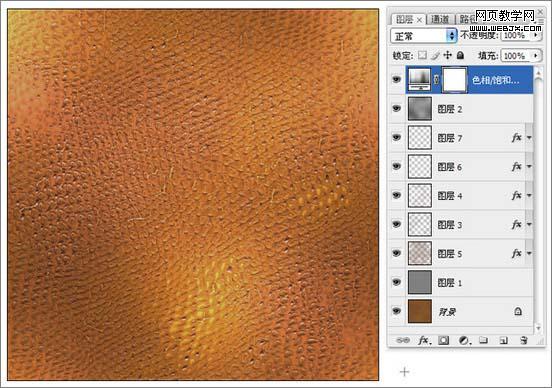The width and height of the screenshot is (552, 388).
Task: Select layer name 图层 3
Action: pyautogui.click(x=450, y=224)
